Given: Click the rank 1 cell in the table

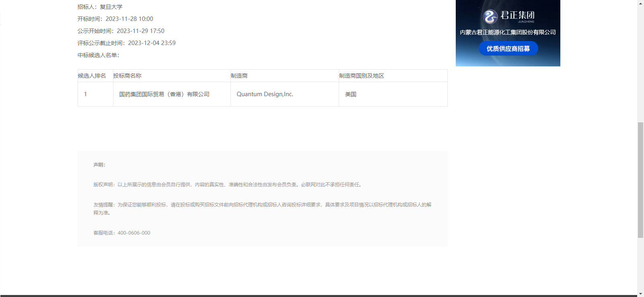Looking at the screenshot, I should 85,94.
